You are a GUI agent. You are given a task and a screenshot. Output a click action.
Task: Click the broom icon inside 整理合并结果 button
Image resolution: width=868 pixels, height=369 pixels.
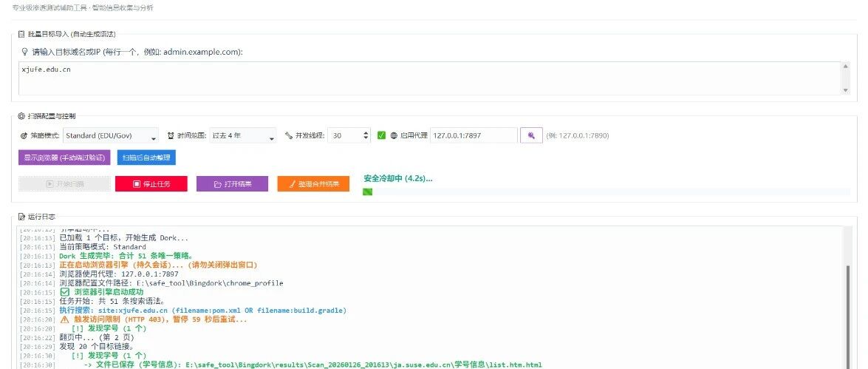[293, 184]
